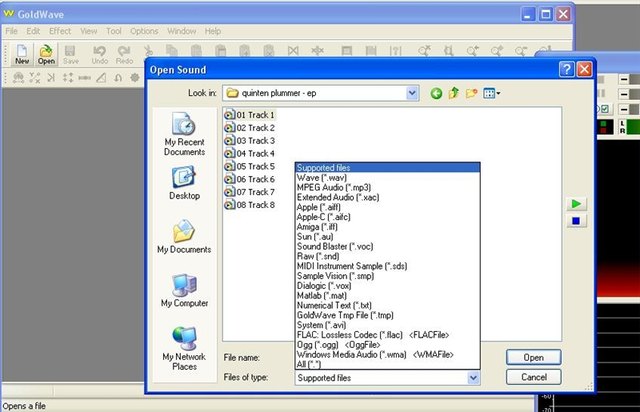The image size is (640, 412).
Task: Choose MPEG Audio (*.mp3) file type
Action: [x=387, y=187]
